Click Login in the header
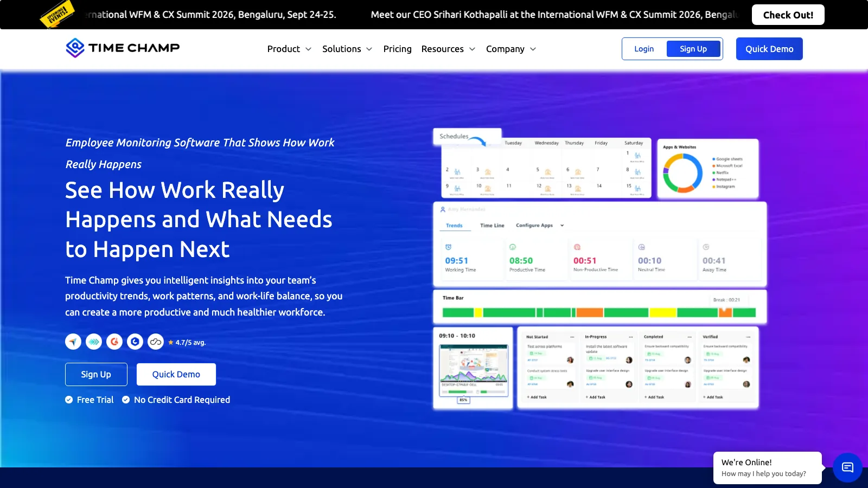 tap(644, 49)
